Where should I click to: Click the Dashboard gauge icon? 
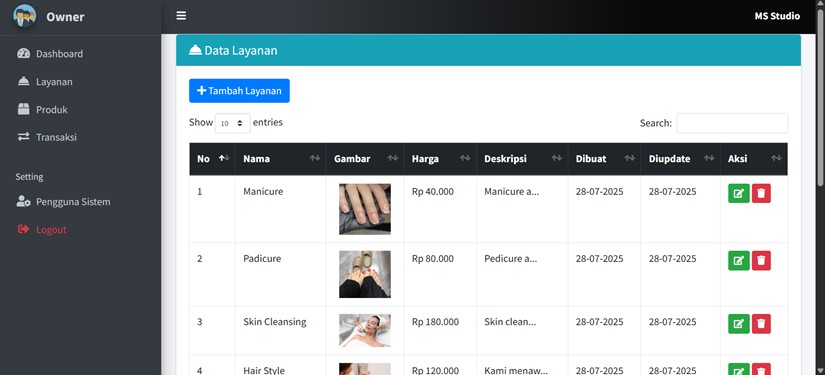[23, 54]
